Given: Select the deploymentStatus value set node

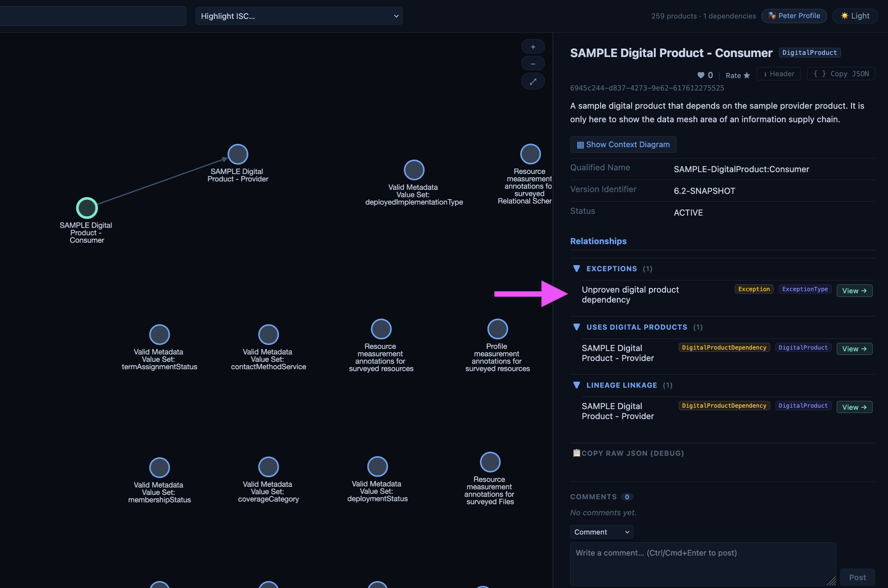Looking at the screenshot, I should 377,466.
